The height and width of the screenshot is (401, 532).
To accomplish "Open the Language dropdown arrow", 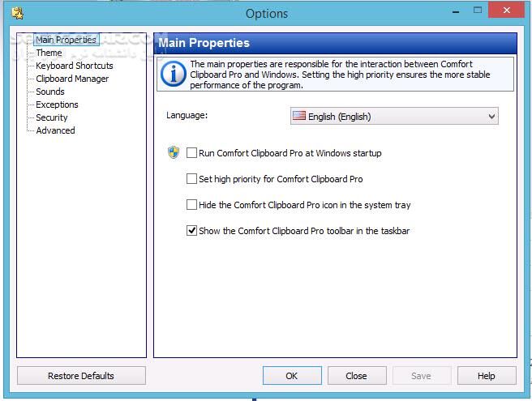I will click(491, 117).
